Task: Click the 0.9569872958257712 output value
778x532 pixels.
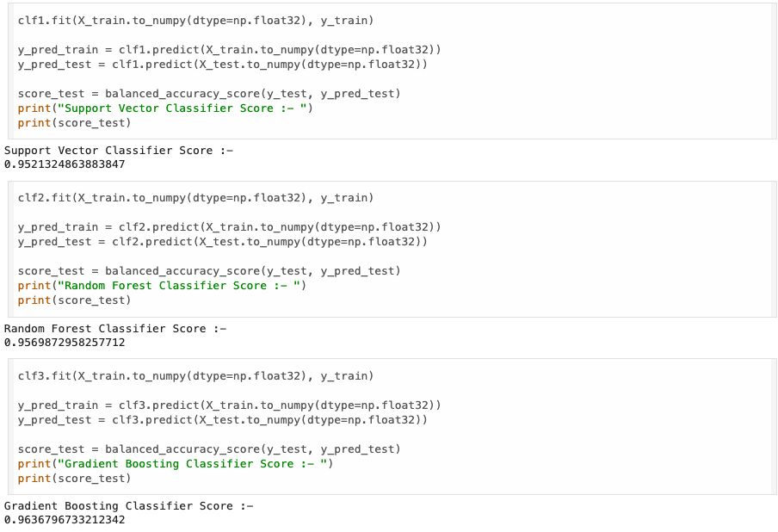Action: coord(65,343)
